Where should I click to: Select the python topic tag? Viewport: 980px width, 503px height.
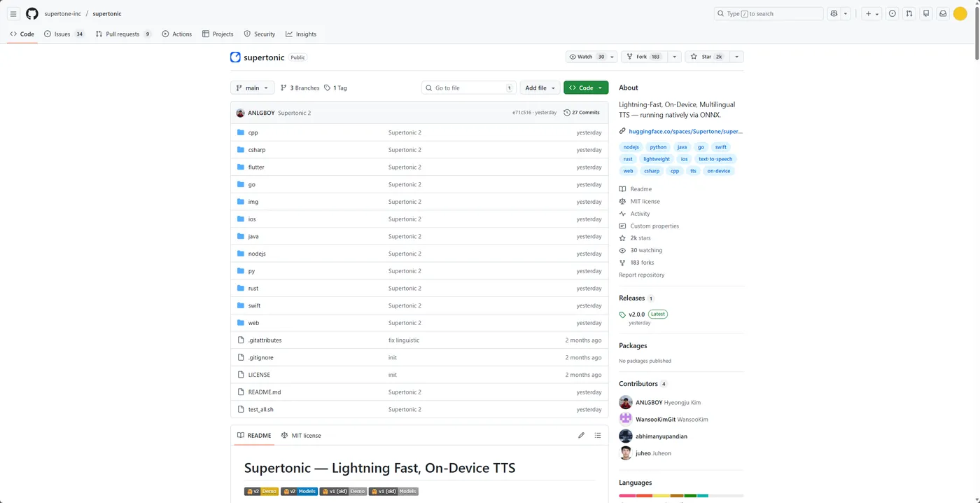coord(658,147)
